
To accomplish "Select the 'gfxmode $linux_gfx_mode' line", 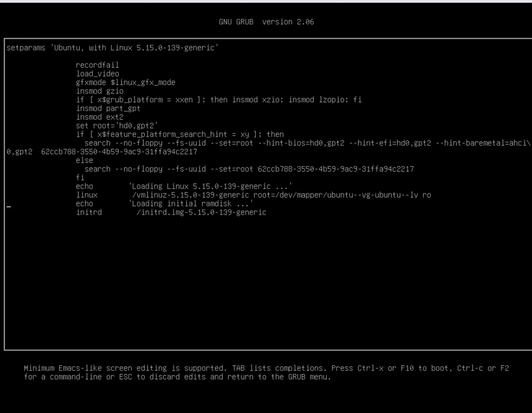I will [x=125, y=82].
